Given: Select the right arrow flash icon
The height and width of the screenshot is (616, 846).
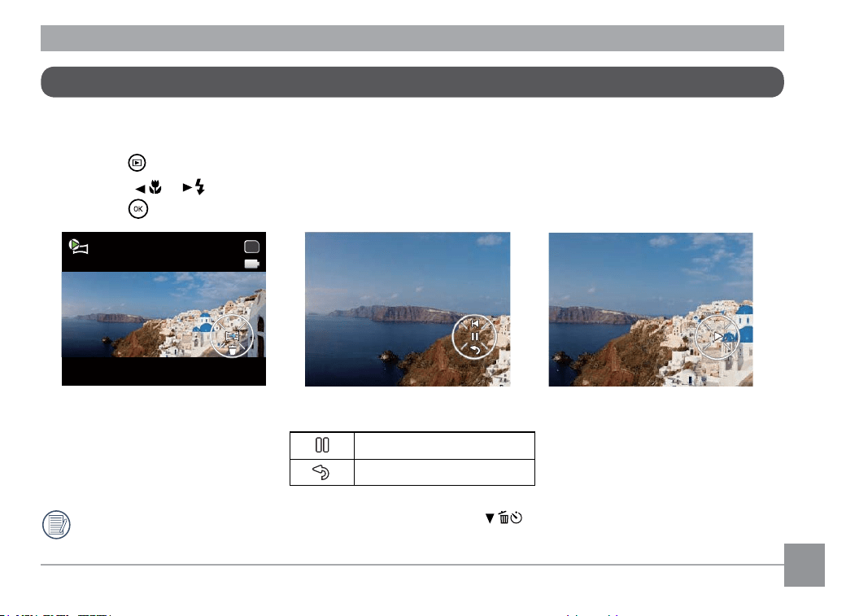Looking at the screenshot, I should (x=194, y=187).
